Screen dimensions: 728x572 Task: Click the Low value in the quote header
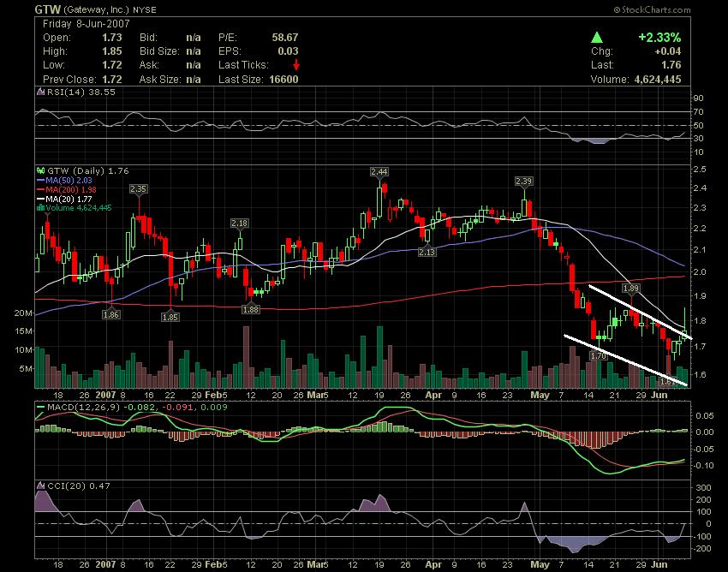click(x=112, y=65)
